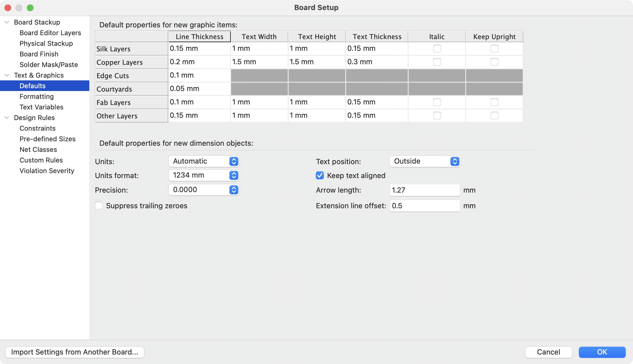Check Italic for Fab Layers

click(437, 102)
